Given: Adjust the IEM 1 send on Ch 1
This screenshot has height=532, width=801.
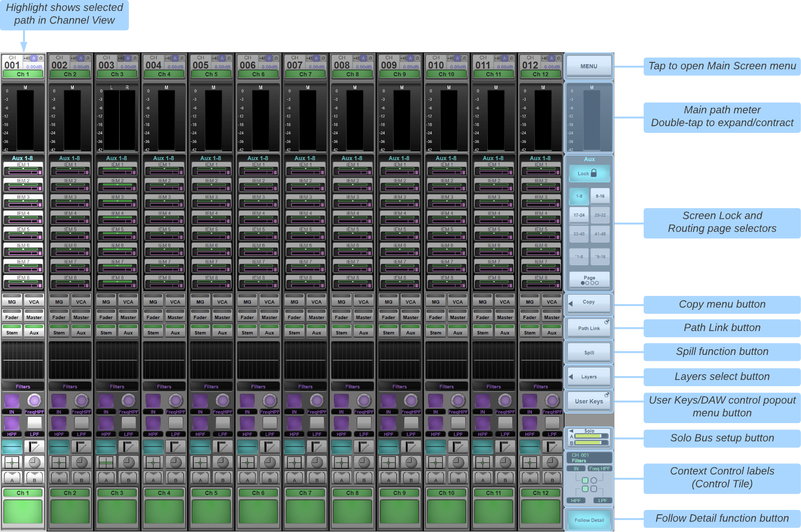Looking at the screenshot, I should [x=23, y=168].
